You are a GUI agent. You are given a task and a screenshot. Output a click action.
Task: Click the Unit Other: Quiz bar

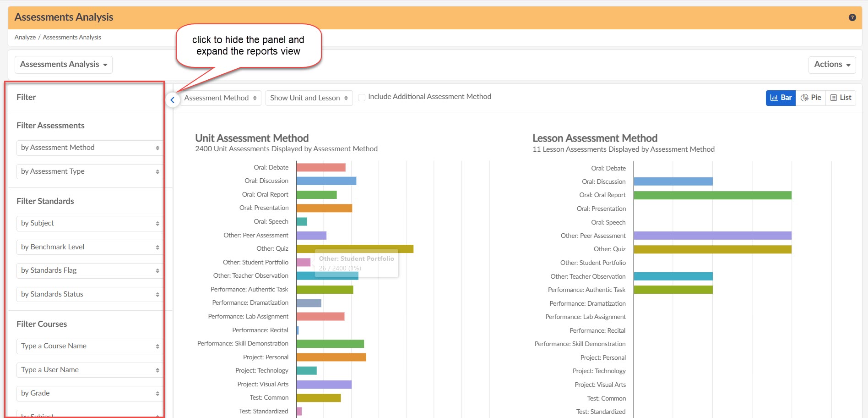pos(355,249)
